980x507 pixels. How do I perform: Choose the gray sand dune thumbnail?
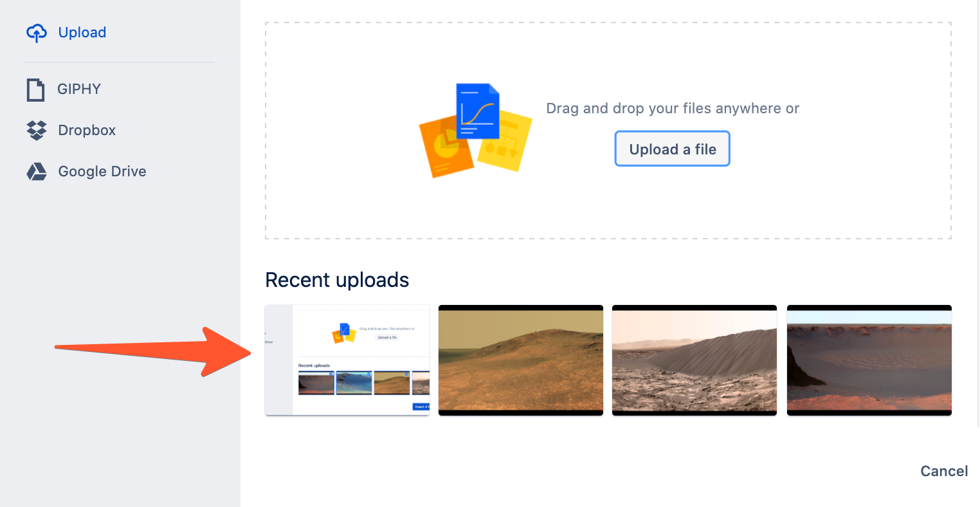(x=694, y=360)
